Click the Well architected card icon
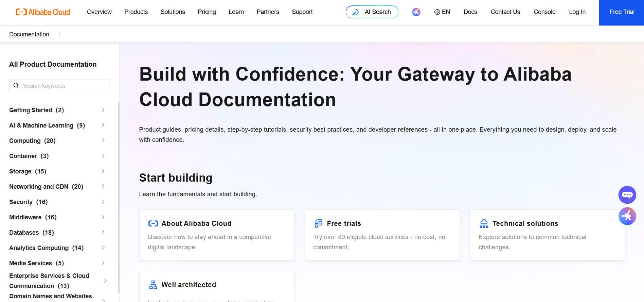The image size is (644, 302). [153, 285]
